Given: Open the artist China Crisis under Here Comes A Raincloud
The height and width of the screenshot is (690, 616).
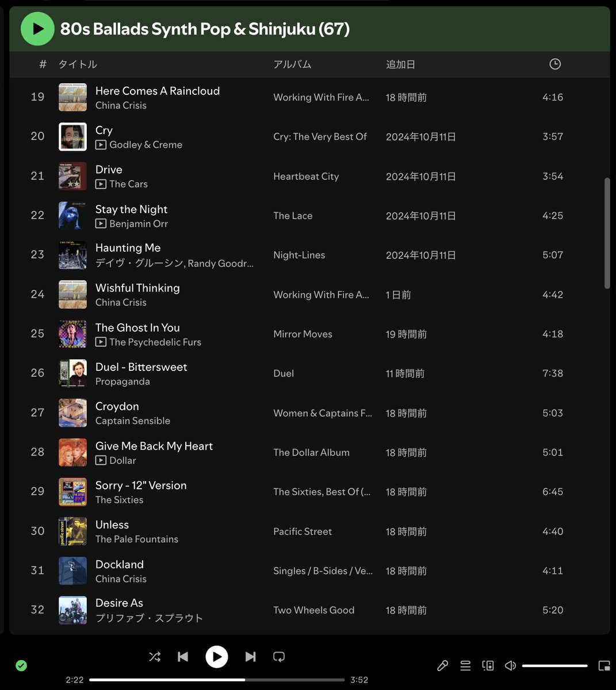Looking at the screenshot, I should click(121, 105).
